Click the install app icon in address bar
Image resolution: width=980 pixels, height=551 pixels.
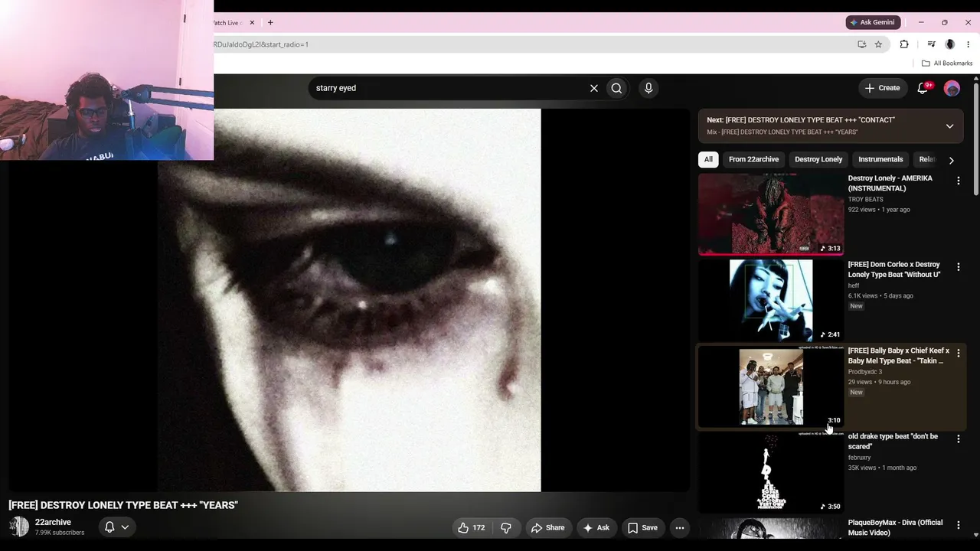[x=862, y=44]
